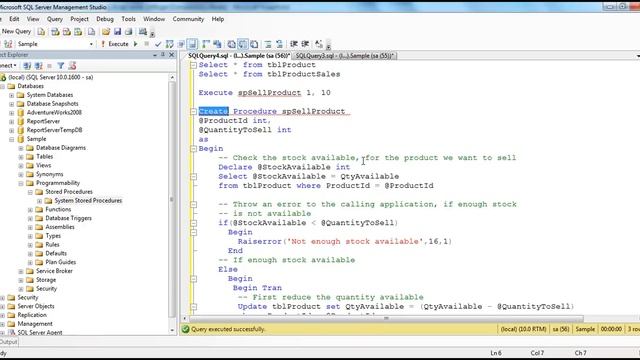Comment out the selected lines icon
640x360 pixels.
click(x=268, y=44)
